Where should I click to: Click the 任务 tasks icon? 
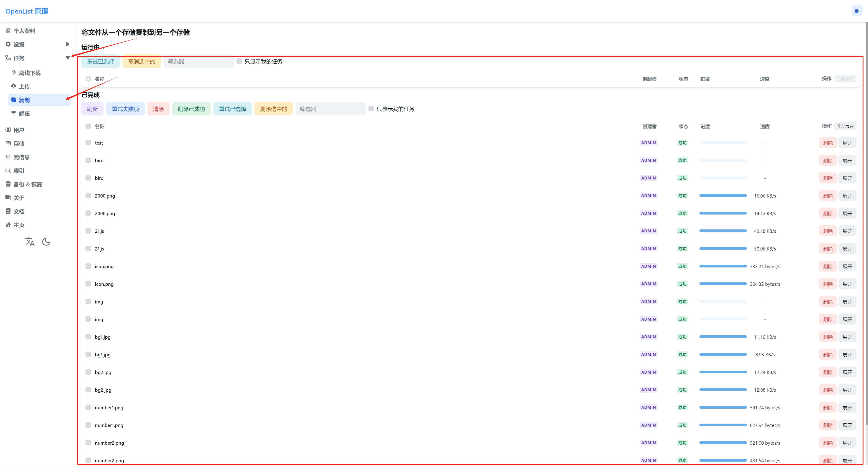click(x=8, y=58)
